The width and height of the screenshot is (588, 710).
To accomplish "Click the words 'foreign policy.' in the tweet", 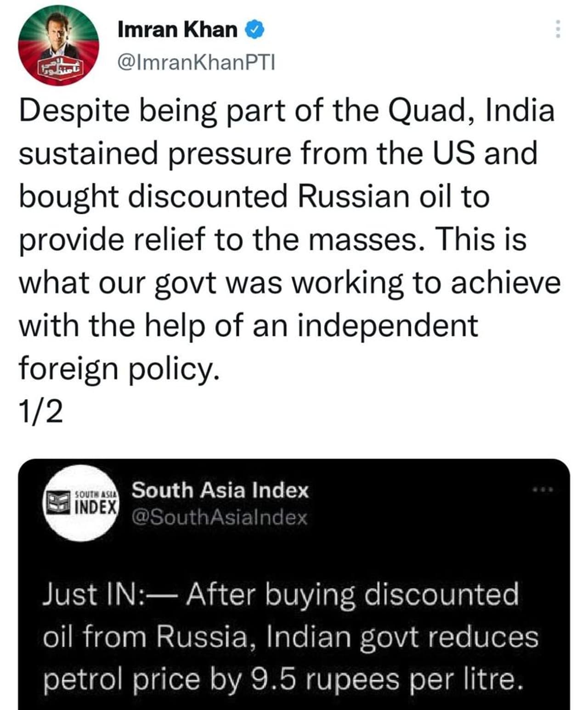I will 117,368.
